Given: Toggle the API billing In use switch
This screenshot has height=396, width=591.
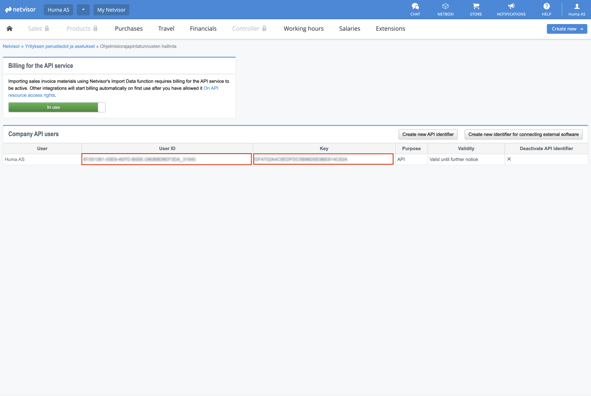Looking at the screenshot, I should point(57,107).
